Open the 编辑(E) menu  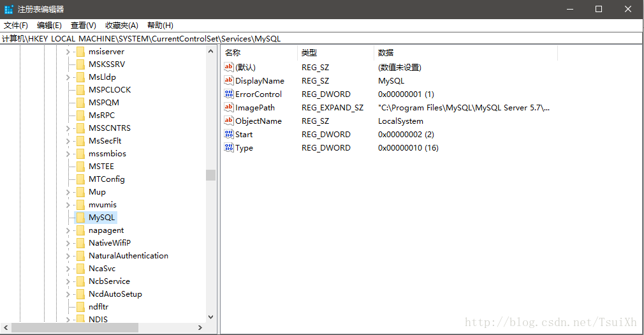tap(49, 26)
